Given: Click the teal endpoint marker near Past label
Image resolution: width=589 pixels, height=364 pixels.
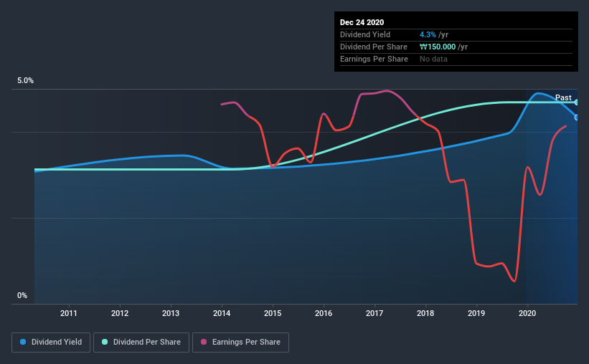Looking at the screenshot, I should coord(576,102).
